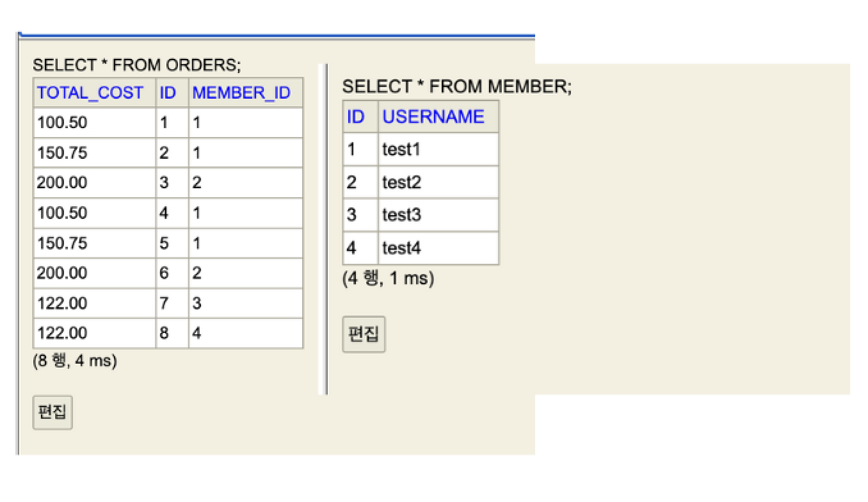The image size is (868, 502).
Task: Select the test3 username cell
Action: click(401, 215)
